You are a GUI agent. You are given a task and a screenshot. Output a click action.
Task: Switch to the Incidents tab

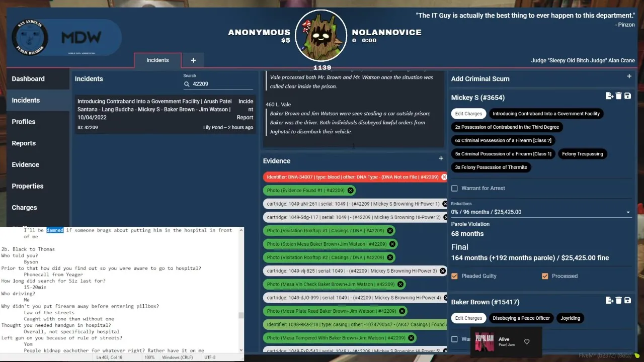point(157,60)
